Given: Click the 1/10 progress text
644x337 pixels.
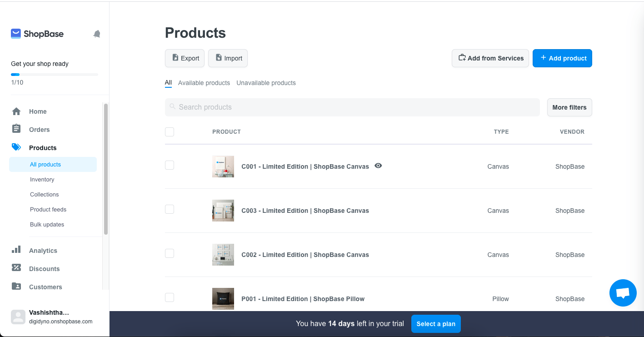Looking at the screenshot, I should [17, 82].
